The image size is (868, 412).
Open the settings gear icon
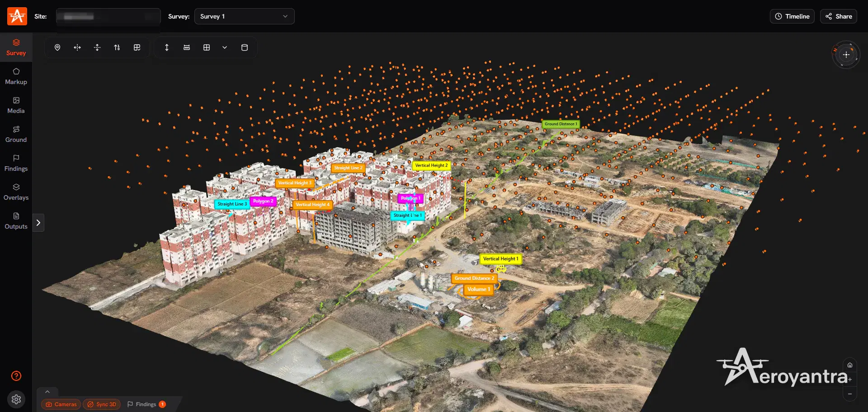pos(16,399)
